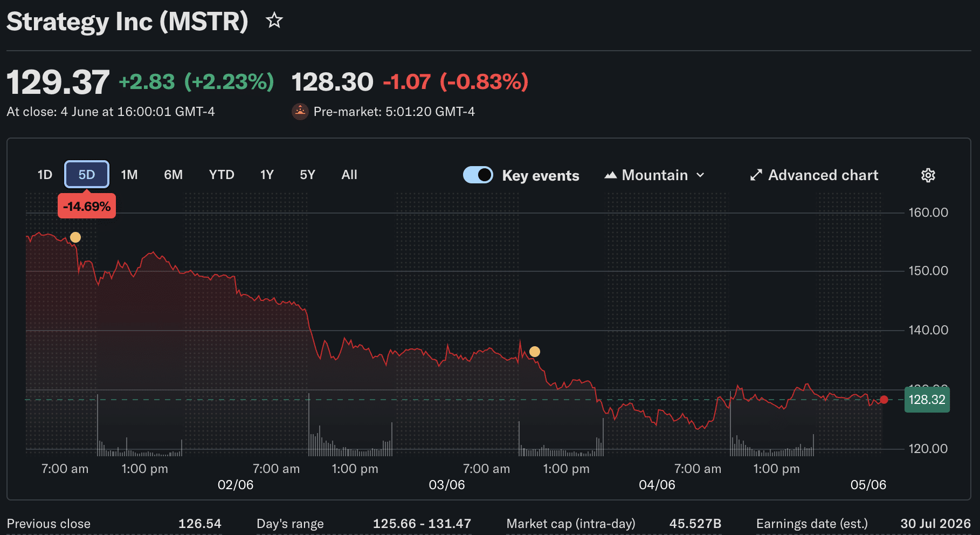
Task: Open the Advanced chart link
Action: coord(814,175)
